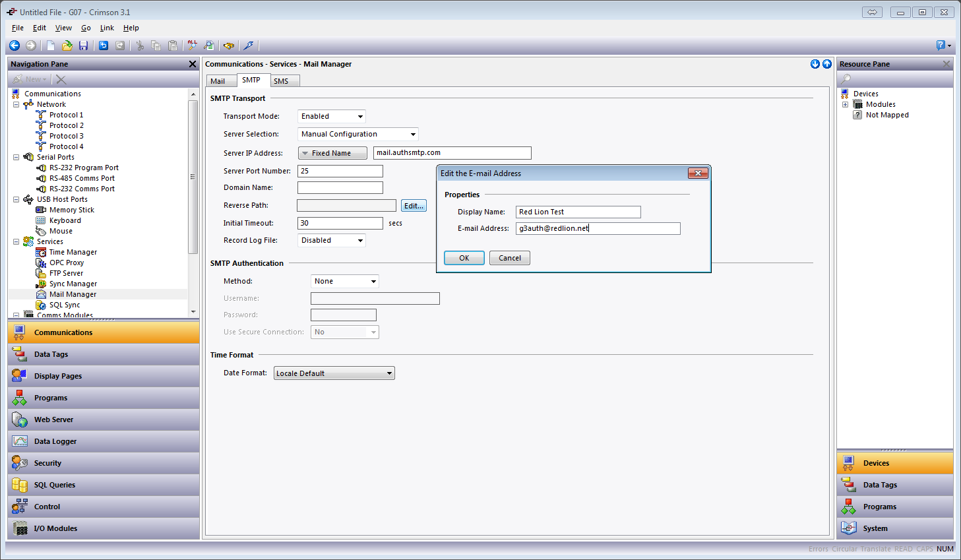Click the Domain Name field
Viewport: 961px width, 560px height.
(340, 187)
